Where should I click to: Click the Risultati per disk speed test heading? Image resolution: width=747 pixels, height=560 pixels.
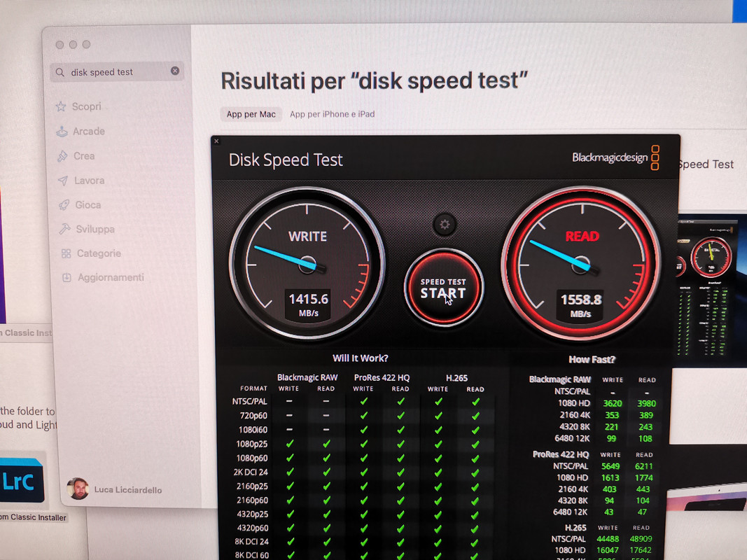(375, 81)
